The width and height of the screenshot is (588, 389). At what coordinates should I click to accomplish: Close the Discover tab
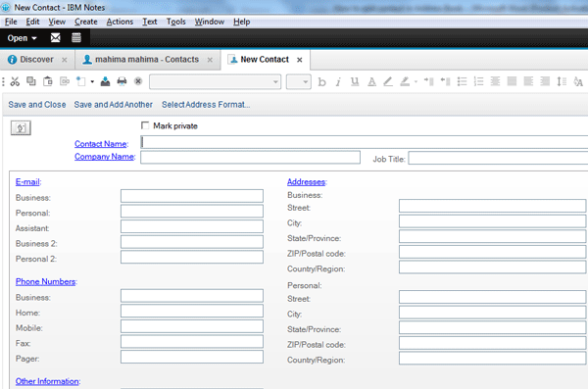point(65,60)
